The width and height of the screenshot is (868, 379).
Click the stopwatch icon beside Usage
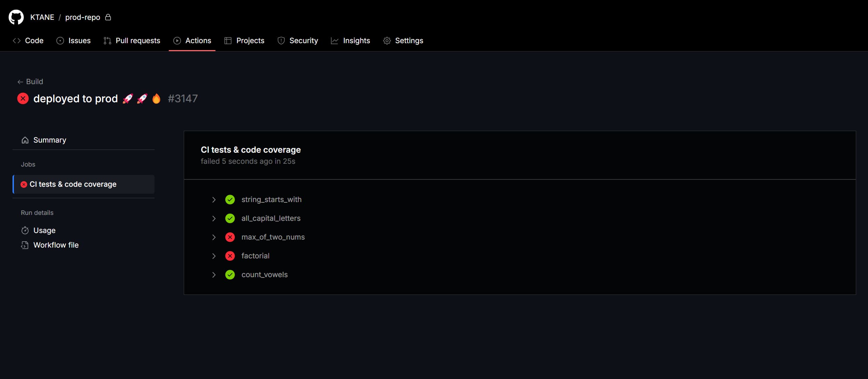(25, 231)
